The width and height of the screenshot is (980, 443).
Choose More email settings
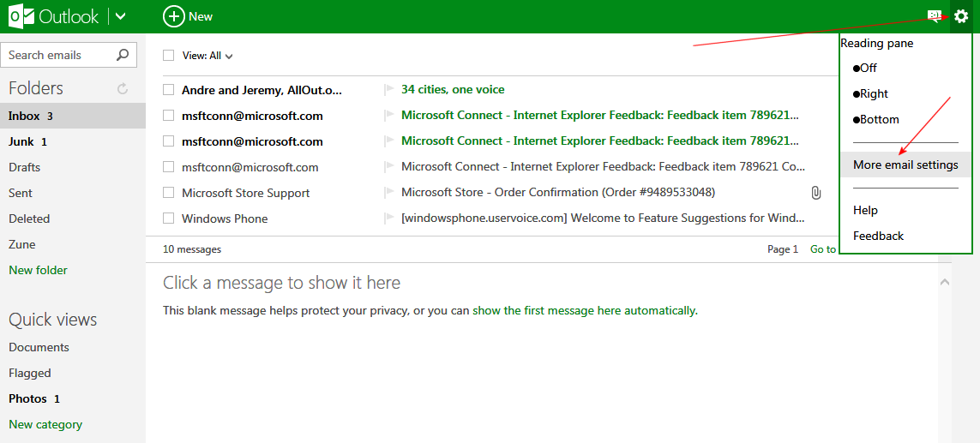click(x=905, y=165)
